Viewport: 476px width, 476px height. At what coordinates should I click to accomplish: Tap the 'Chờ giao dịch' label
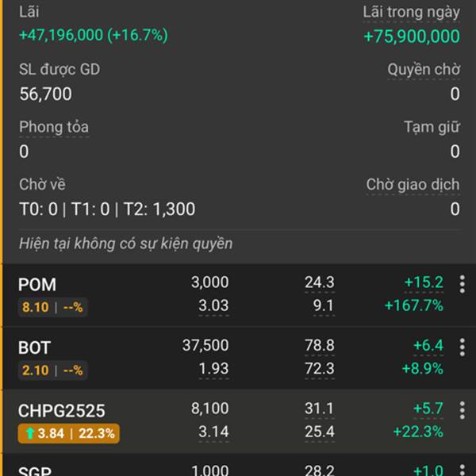pyautogui.click(x=413, y=185)
